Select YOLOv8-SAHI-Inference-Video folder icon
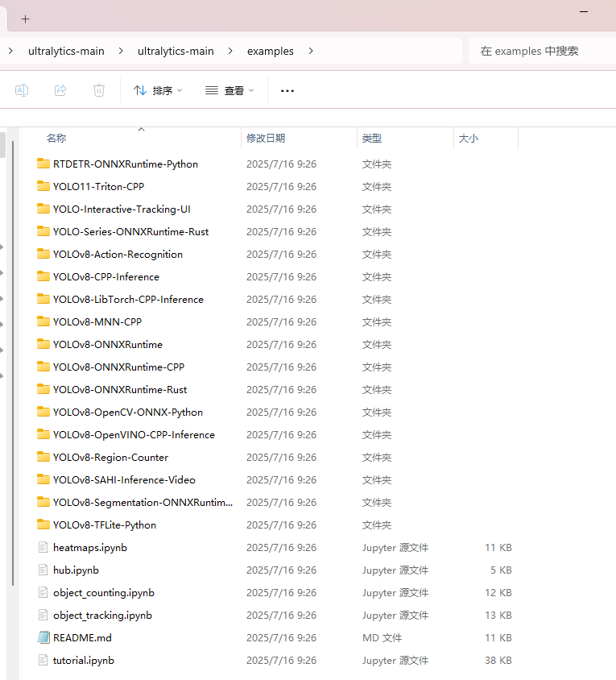This screenshot has width=616, height=680. tap(43, 479)
